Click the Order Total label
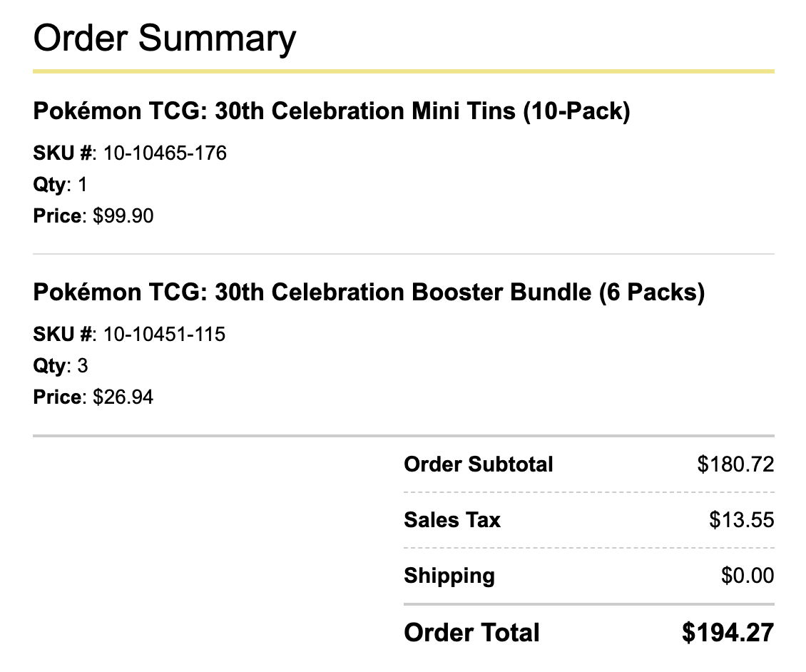The width and height of the screenshot is (806, 672). (x=471, y=633)
